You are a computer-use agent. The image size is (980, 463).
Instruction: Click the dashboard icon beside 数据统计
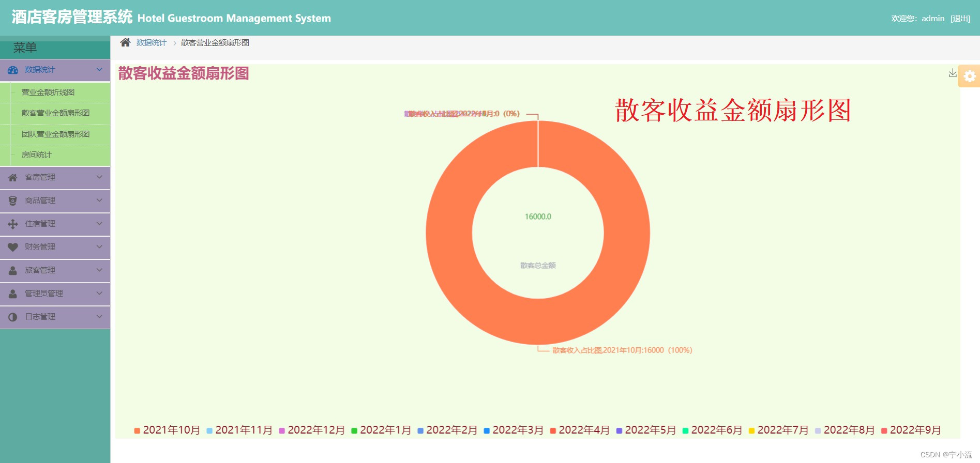click(x=13, y=70)
